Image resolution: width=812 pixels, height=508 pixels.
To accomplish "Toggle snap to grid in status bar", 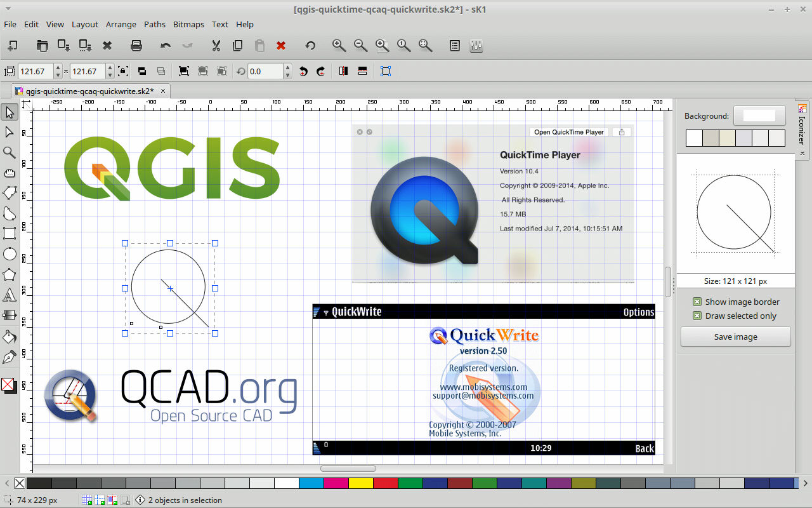I will coord(87,500).
